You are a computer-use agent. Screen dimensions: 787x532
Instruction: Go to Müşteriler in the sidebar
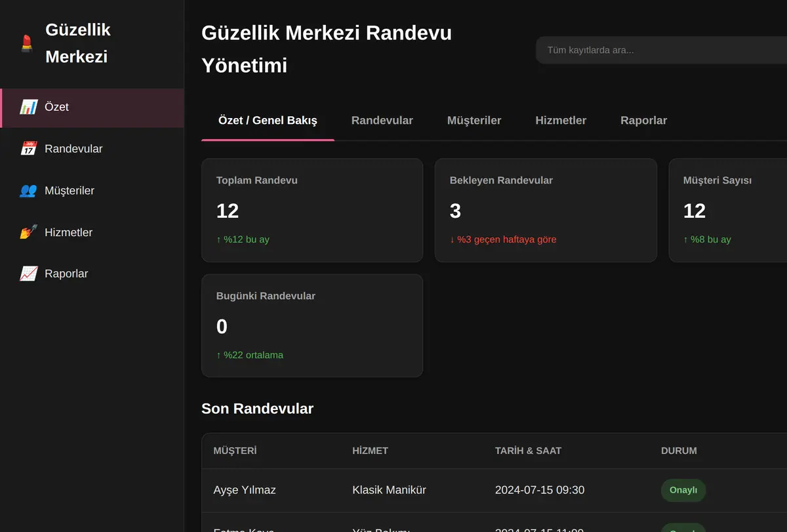click(x=92, y=191)
